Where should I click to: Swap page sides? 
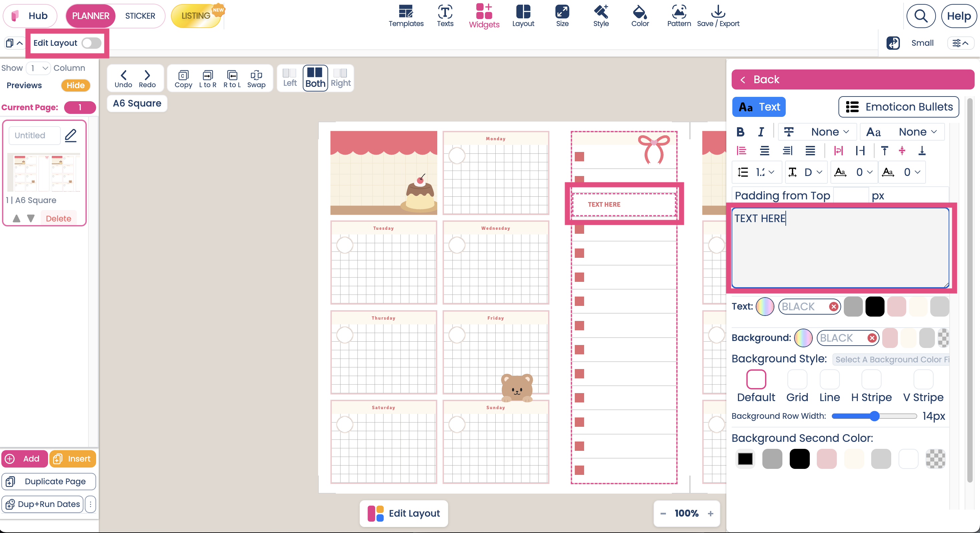click(256, 78)
